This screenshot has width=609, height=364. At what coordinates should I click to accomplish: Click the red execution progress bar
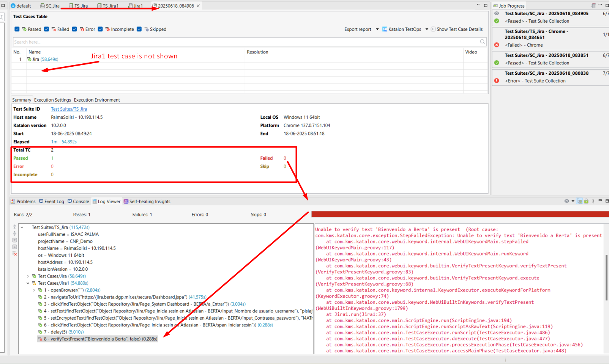pyautogui.click(x=460, y=214)
